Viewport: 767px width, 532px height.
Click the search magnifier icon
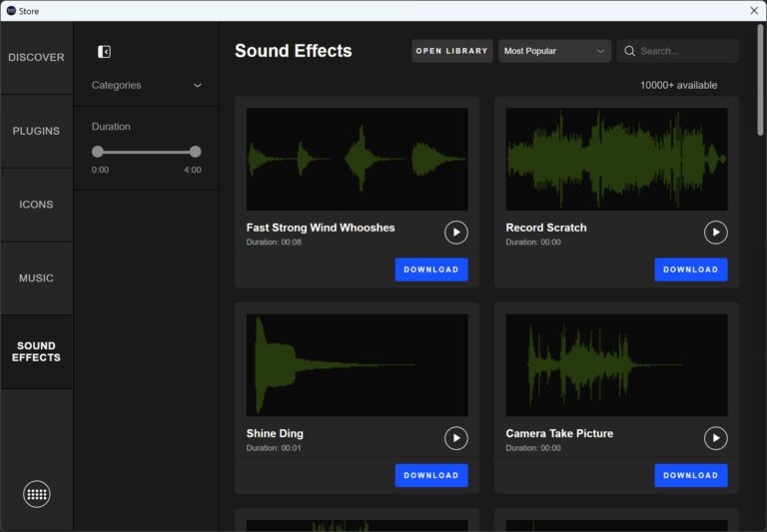[x=629, y=51]
